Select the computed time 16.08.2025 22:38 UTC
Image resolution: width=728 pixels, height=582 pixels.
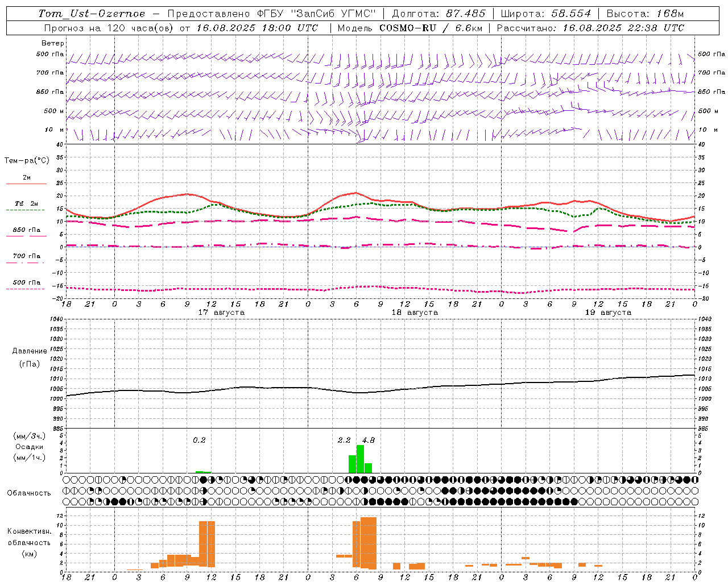tap(623, 28)
